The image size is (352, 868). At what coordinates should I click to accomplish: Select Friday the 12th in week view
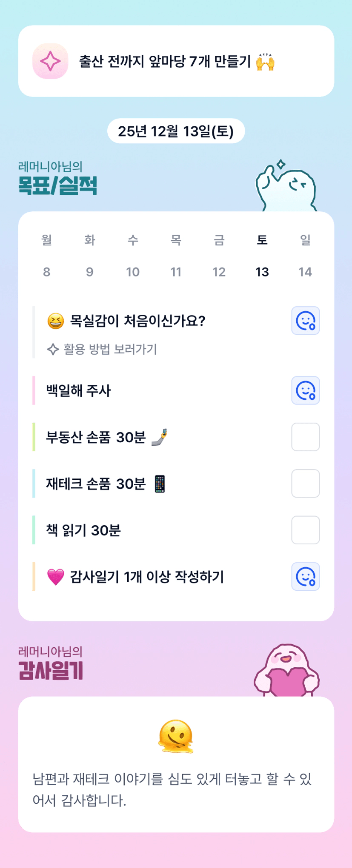219,271
